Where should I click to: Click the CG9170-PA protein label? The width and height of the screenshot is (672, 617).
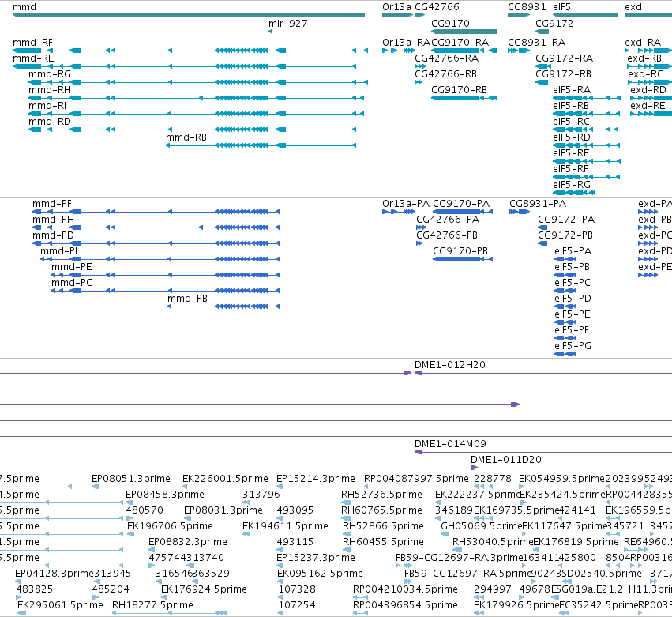(461, 204)
